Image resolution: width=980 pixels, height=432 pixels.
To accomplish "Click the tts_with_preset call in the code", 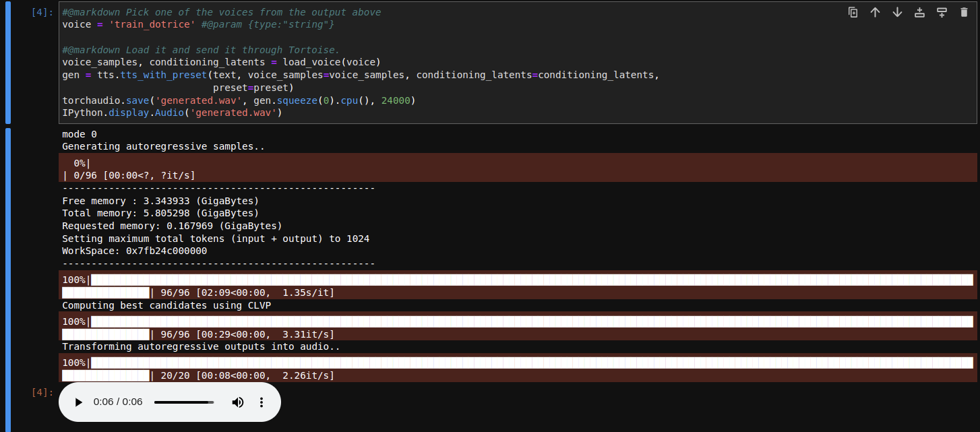I will pyautogui.click(x=158, y=75).
